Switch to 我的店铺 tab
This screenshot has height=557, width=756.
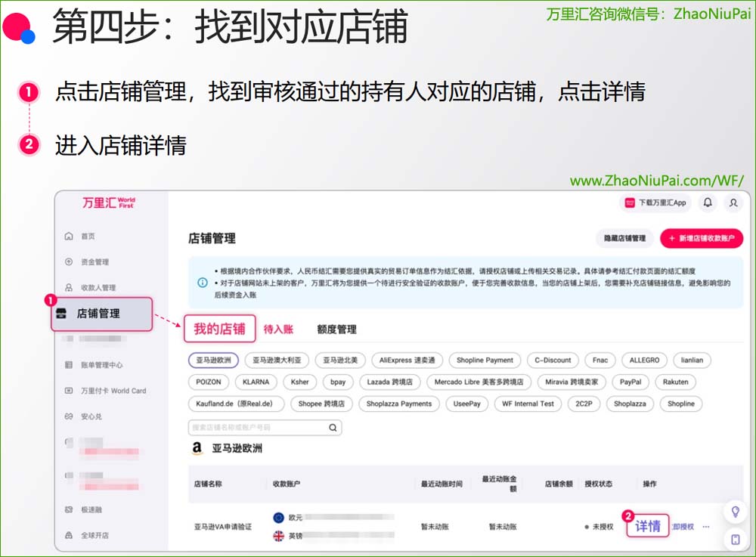click(x=219, y=329)
